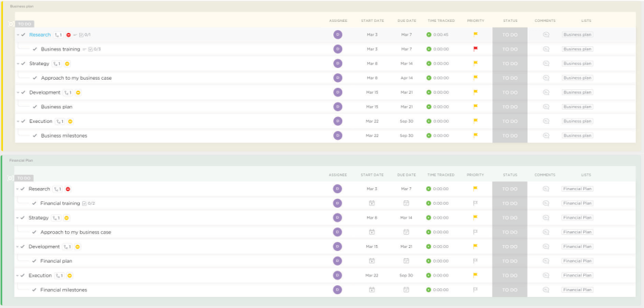
Task: Open comments for the Business milestones task
Action: (x=545, y=135)
